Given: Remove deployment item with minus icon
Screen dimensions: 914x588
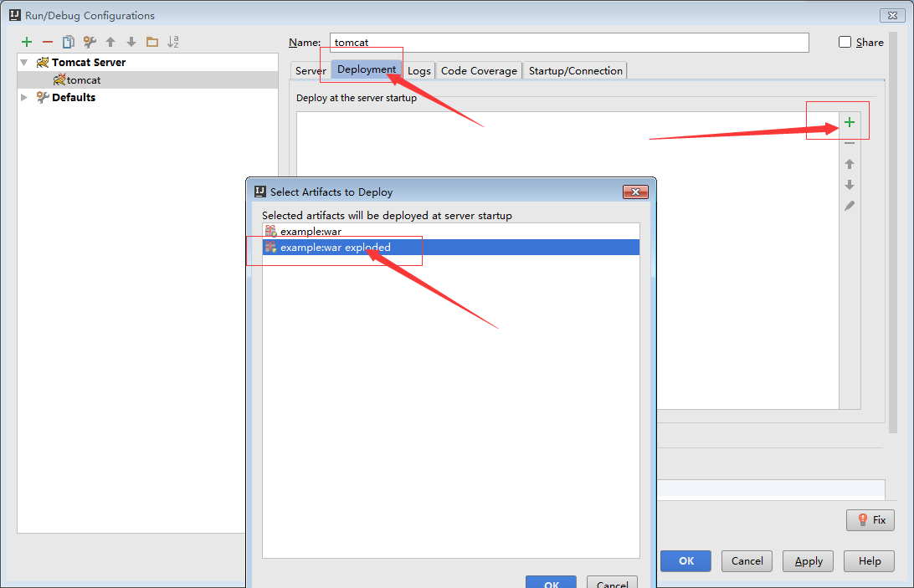Looking at the screenshot, I should coord(850,143).
